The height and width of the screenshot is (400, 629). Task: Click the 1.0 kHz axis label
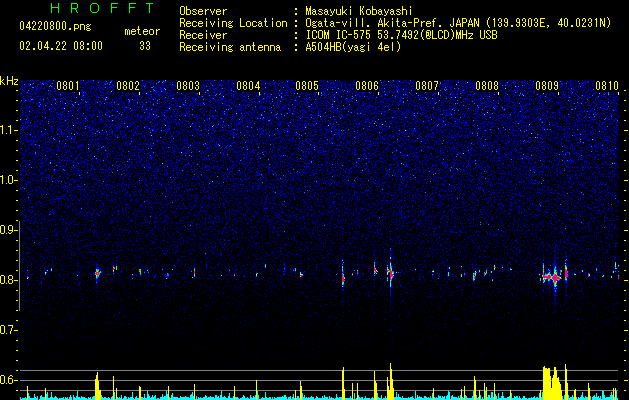click(9, 180)
